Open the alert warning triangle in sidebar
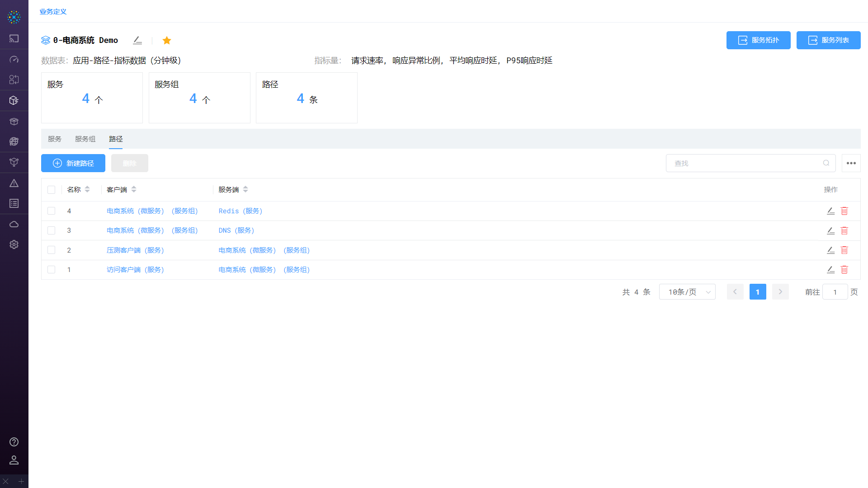This screenshot has height=488, width=868. 14,183
